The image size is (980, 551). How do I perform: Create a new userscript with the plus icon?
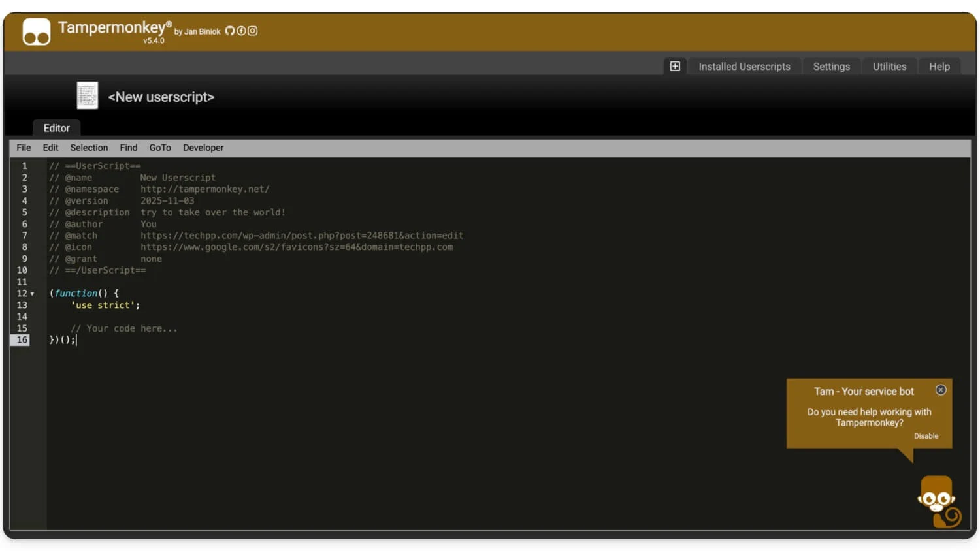coord(675,66)
